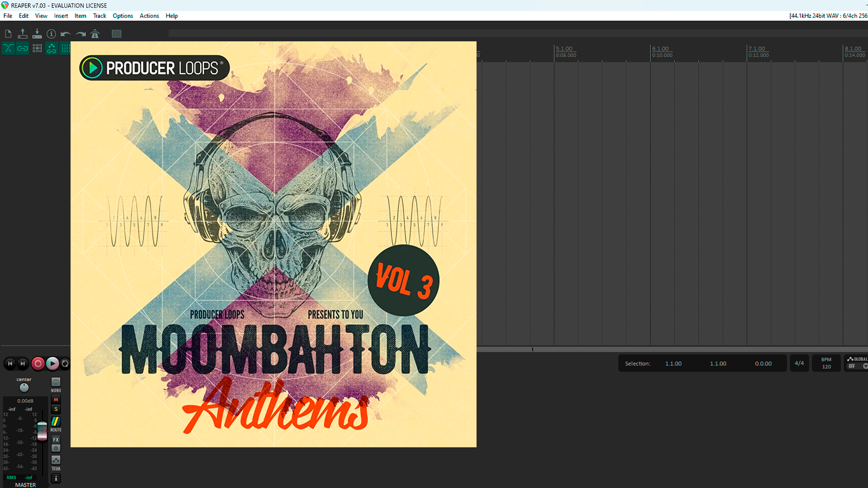868x488 pixels.
Task: Click timeline ruler at measure 5.1.00
Action: click(x=564, y=49)
